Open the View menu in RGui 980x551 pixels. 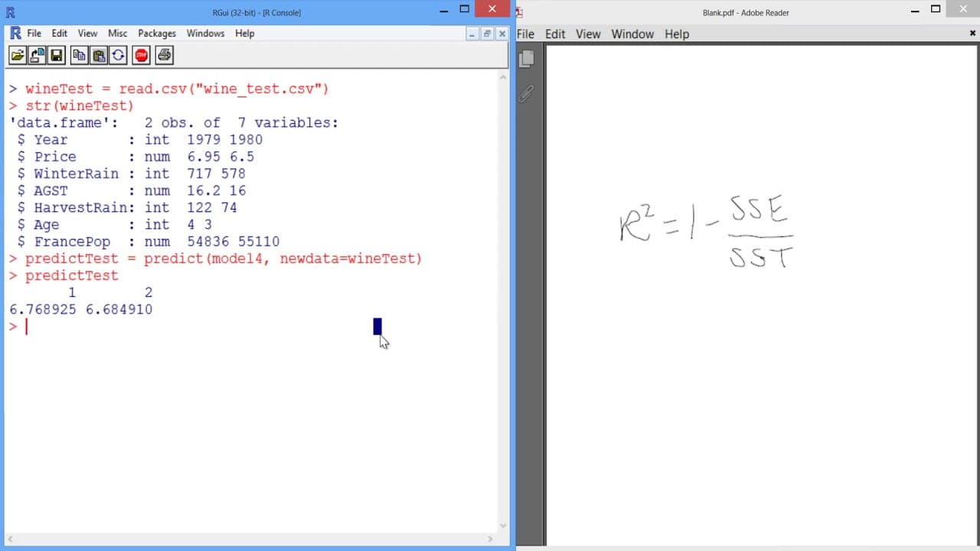click(87, 34)
